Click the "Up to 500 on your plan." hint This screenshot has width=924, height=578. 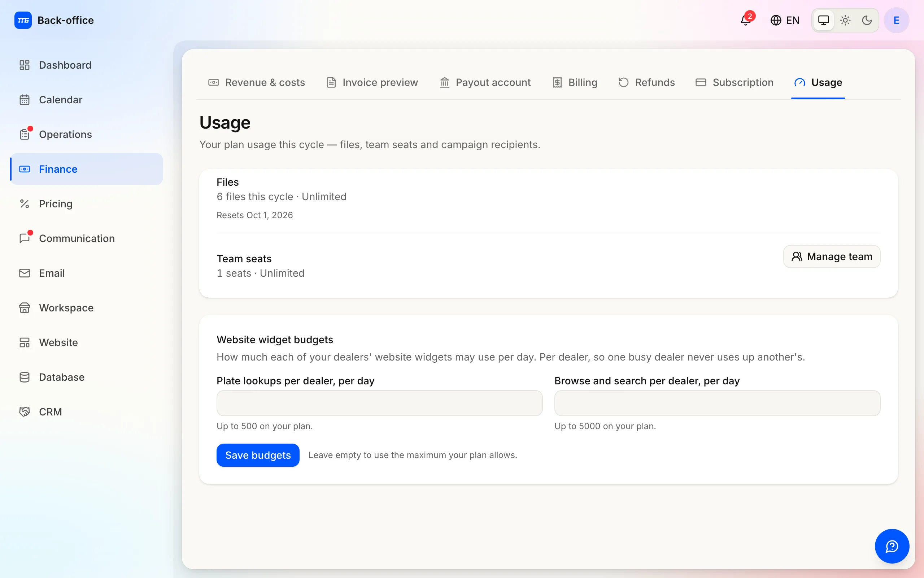(x=265, y=426)
